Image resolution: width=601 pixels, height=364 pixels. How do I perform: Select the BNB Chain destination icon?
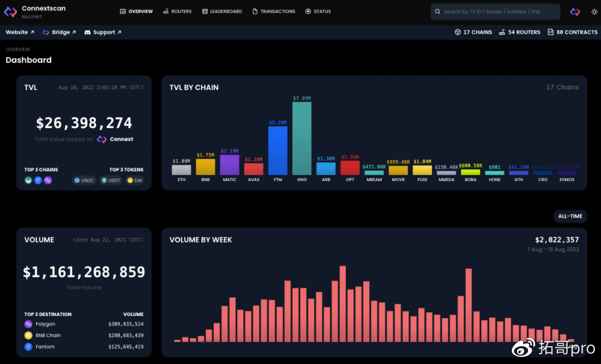pos(28,335)
